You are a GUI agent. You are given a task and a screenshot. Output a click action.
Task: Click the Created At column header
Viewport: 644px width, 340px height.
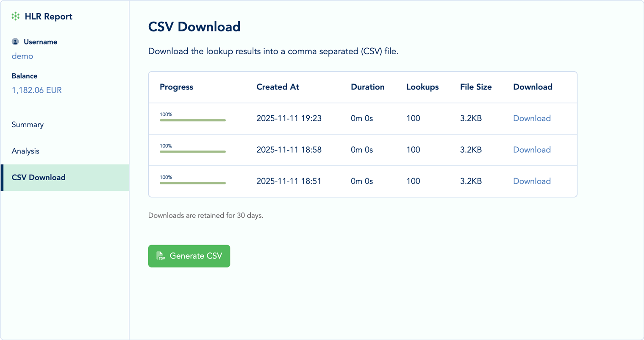[x=278, y=87]
